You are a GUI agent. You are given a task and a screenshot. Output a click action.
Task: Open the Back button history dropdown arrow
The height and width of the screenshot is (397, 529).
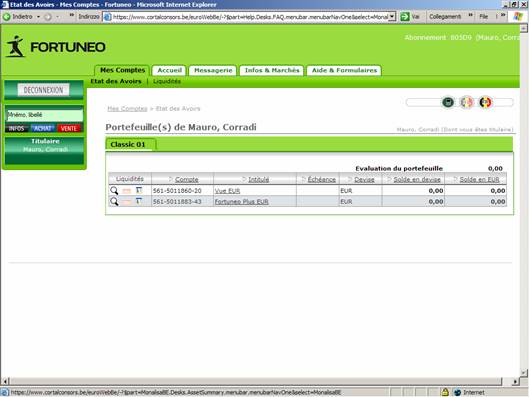tap(38, 17)
